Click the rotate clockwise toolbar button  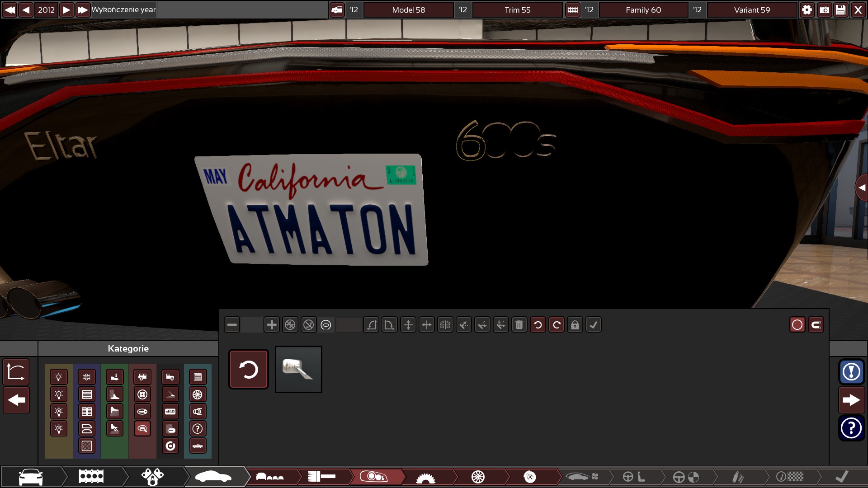(557, 324)
